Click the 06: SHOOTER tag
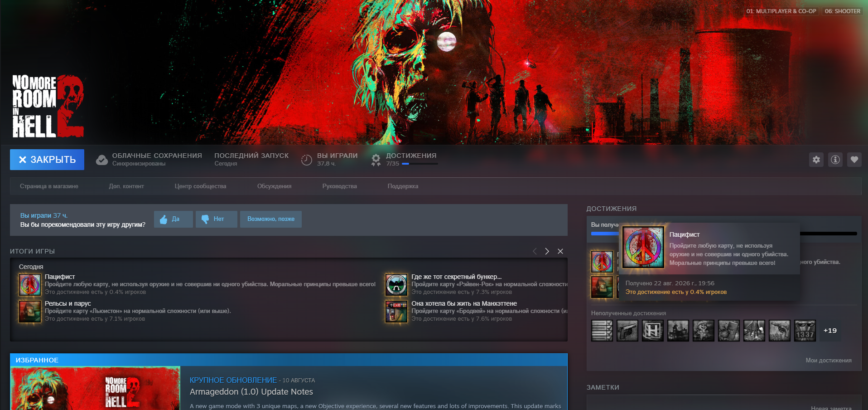 pyautogui.click(x=842, y=11)
